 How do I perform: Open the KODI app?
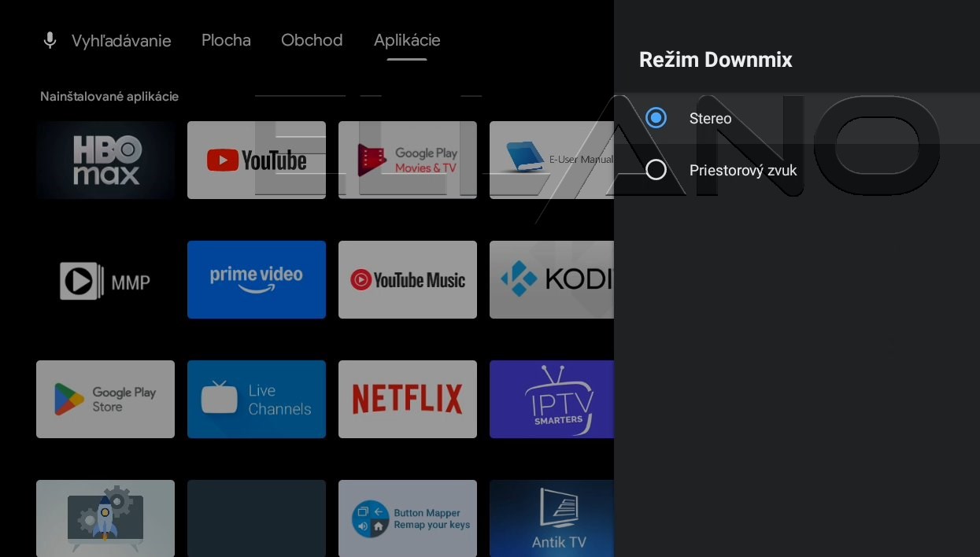point(551,280)
